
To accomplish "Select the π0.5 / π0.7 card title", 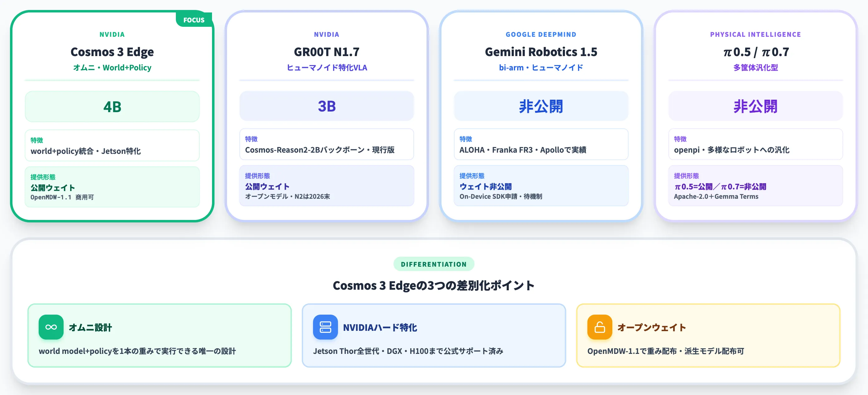I will 755,52.
